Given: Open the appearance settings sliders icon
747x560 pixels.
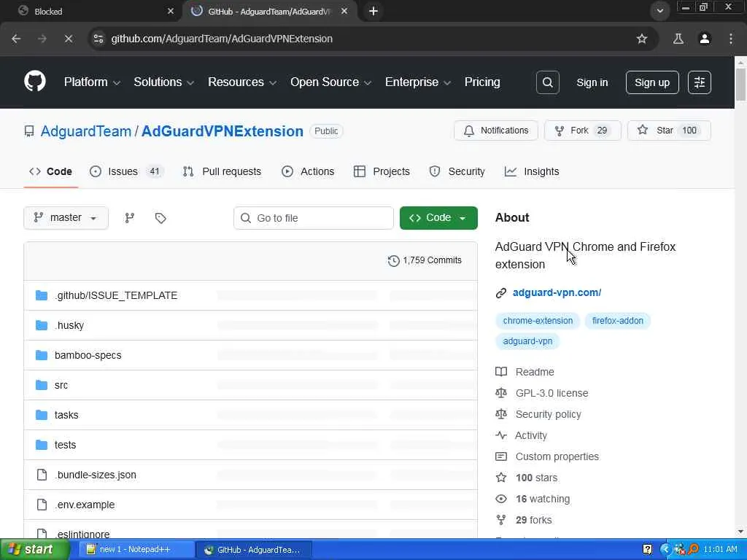Looking at the screenshot, I should click(x=700, y=82).
